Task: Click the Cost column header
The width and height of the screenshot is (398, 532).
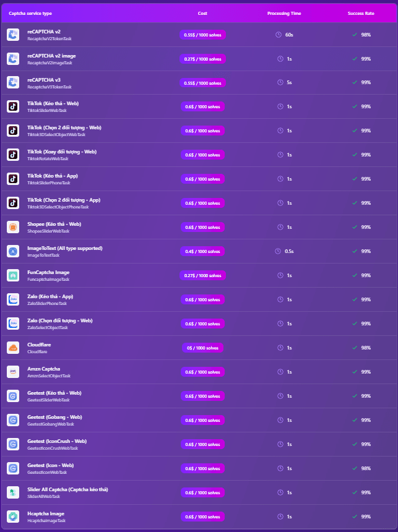Action: click(x=202, y=13)
